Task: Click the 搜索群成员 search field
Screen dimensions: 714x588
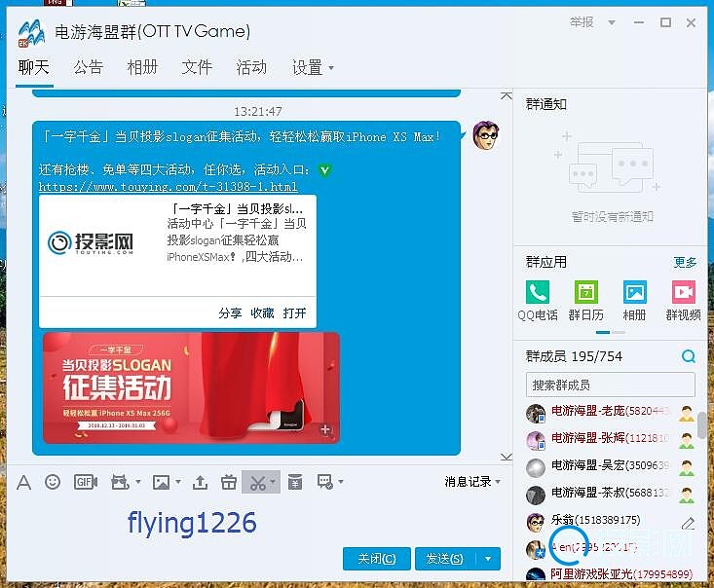Action: pyautogui.click(x=610, y=385)
